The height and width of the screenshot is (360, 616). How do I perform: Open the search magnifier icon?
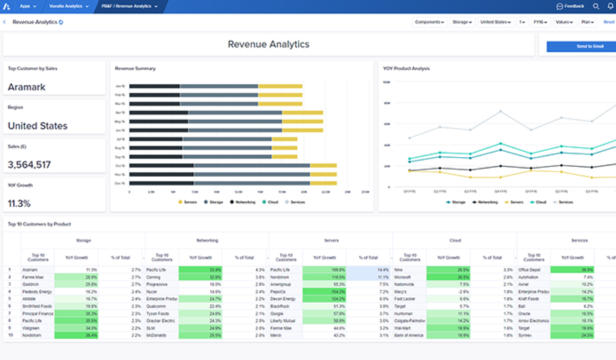click(x=596, y=6)
